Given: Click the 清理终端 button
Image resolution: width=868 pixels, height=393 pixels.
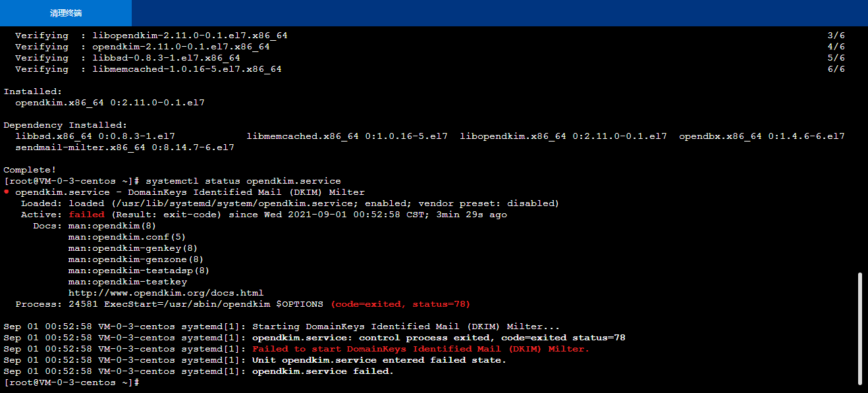Looking at the screenshot, I should pos(66,13).
